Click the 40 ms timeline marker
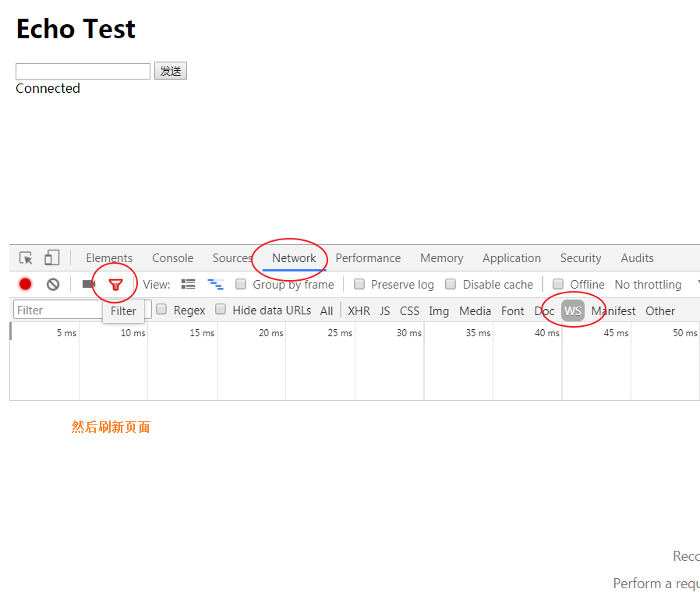The width and height of the screenshot is (700, 596). click(x=547, y=333)
